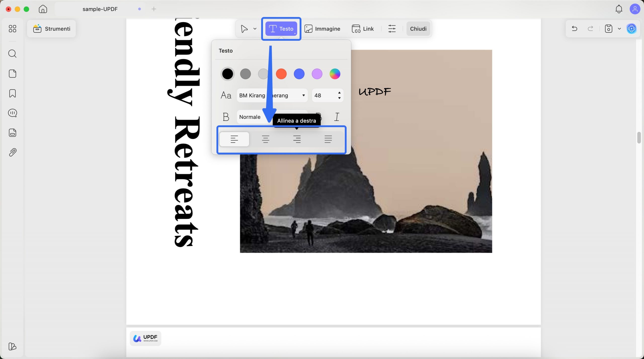Open search in the left sidebar

[x=12, y=53]
